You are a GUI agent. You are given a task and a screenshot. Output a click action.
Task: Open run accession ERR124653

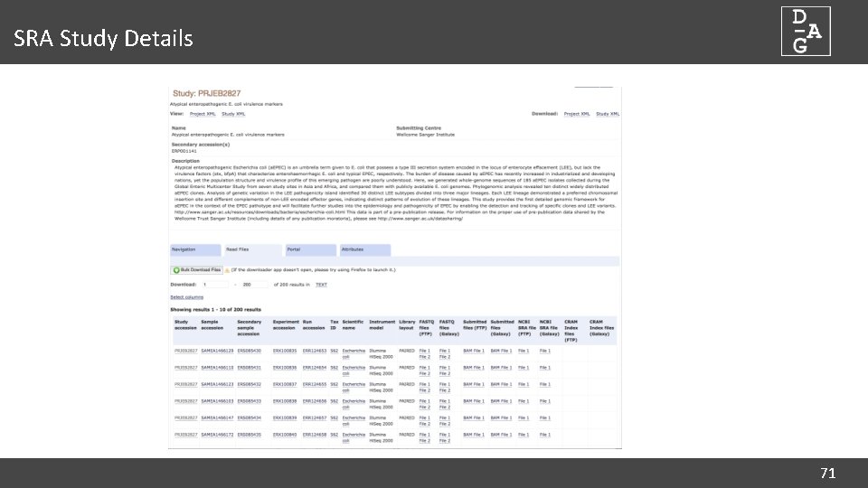(x=315, y=351)
